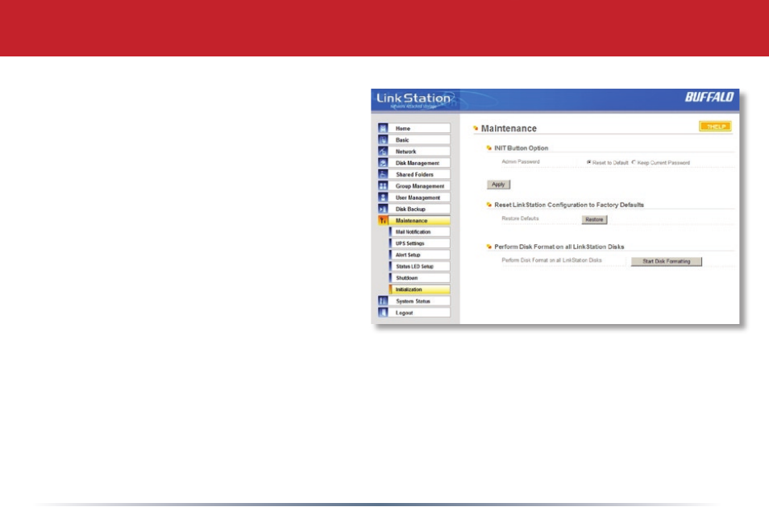Image resolution: width=769 pixels, height=532 pixels.
Task: Click the Disk Backup icon
Action: coord(383,209)
